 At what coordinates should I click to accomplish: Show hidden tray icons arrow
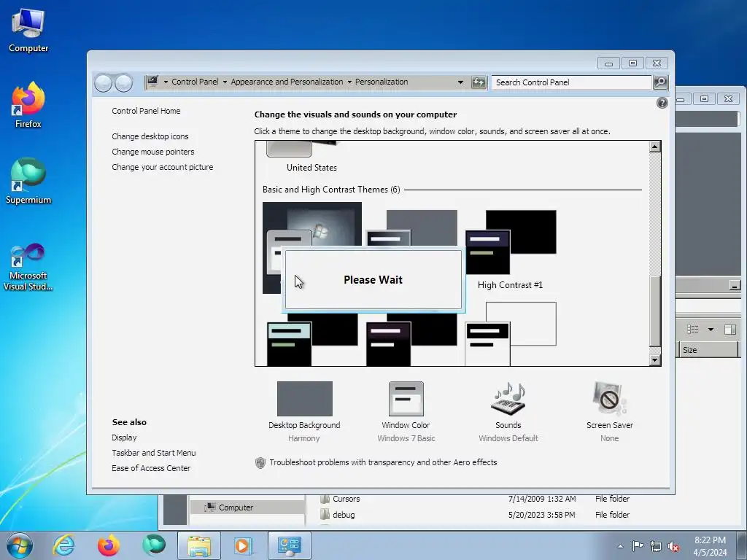(620, 546)
